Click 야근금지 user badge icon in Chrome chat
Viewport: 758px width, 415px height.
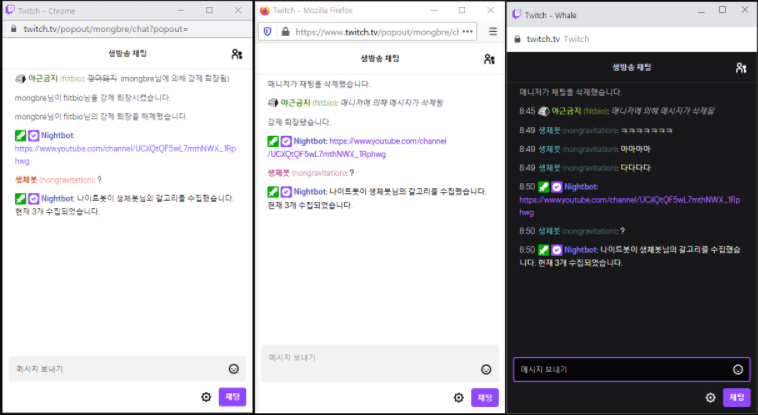tap(20, 78)
